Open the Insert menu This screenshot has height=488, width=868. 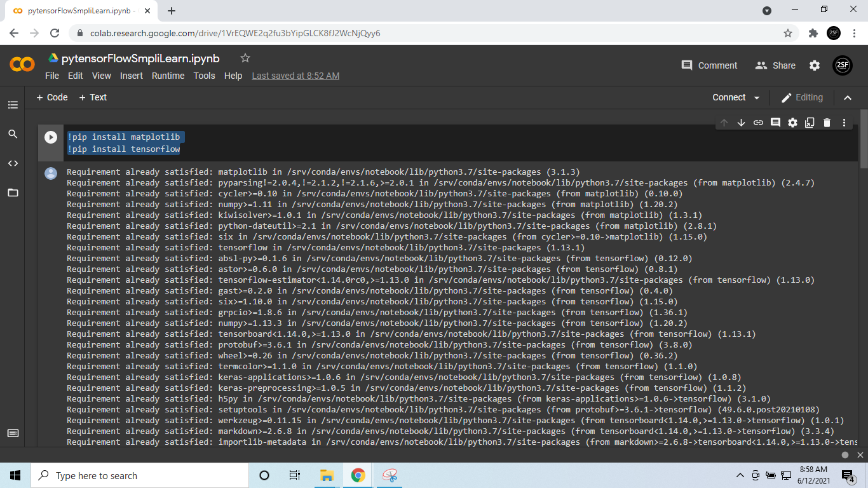click(x=132, y=76)
